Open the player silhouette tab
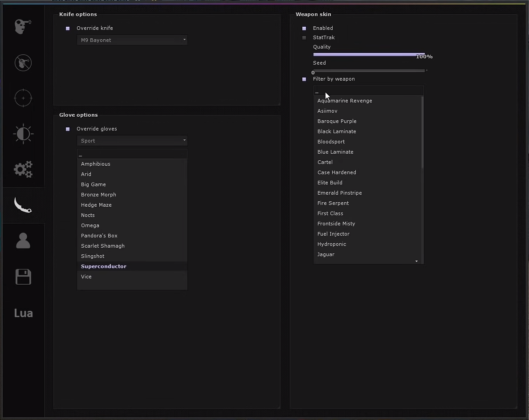This screenshot has width=529, height=420. (23, 241)
